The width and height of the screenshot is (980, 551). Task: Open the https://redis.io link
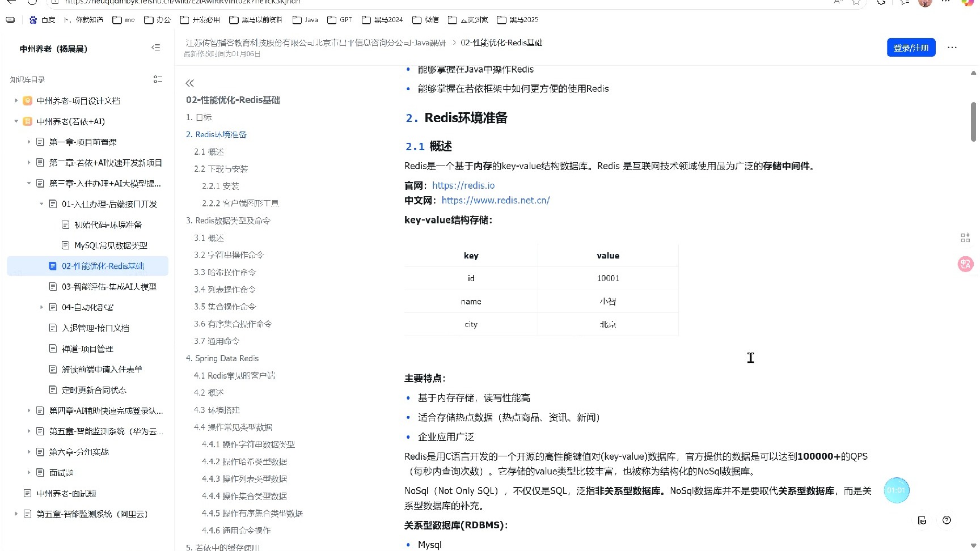pos(463,185)
